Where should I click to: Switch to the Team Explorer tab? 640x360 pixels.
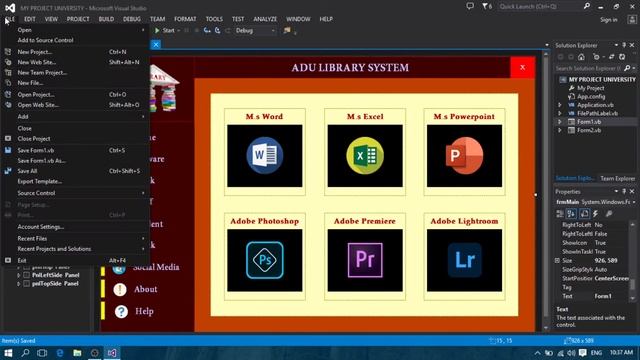(x=617, y=179)
